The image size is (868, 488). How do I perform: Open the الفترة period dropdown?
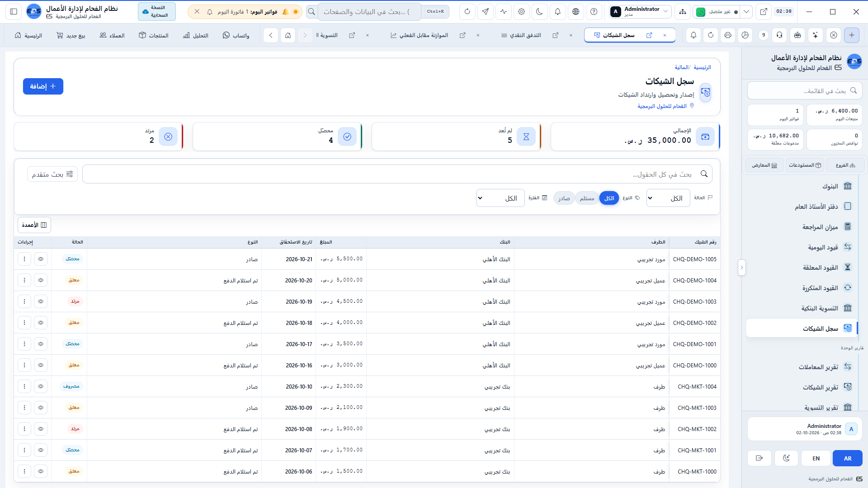tap(500, 198)
